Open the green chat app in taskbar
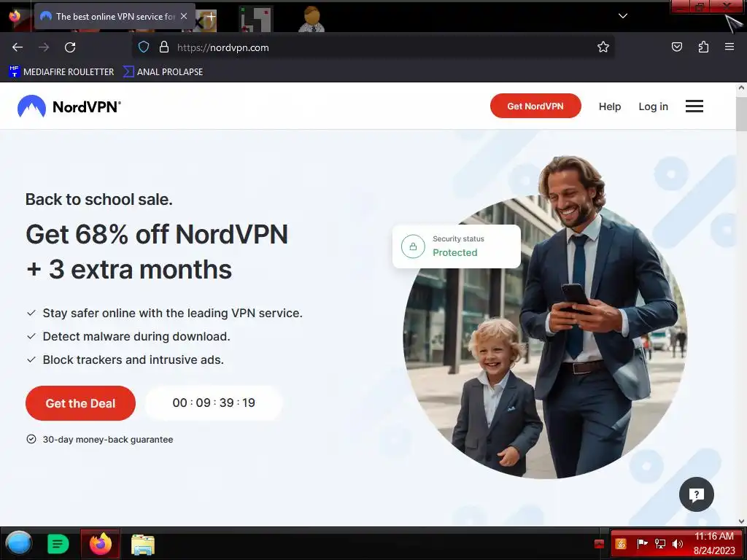The width and height of the screenshot is (747, 560). coord(58,544)
